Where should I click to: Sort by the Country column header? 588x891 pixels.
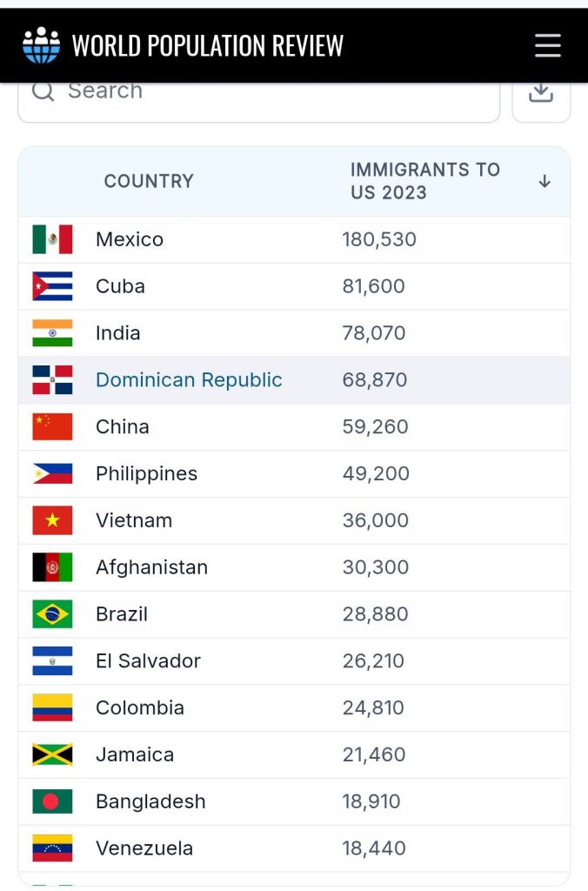[149, 181]
